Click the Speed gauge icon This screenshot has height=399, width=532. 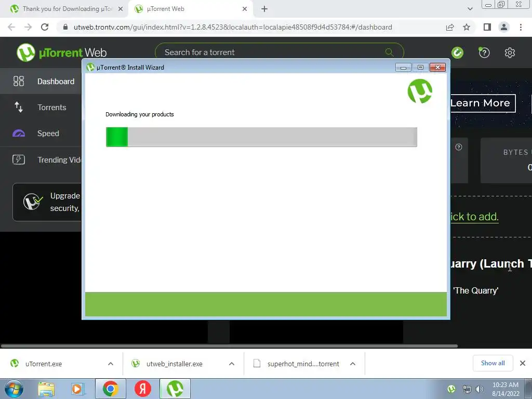(x=19, y=134)
